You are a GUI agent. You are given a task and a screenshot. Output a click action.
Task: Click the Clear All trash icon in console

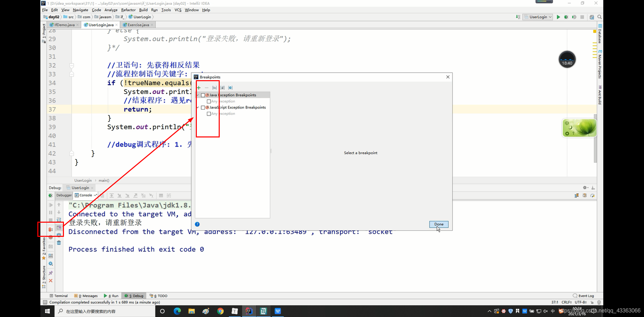[x=59, y=243]
